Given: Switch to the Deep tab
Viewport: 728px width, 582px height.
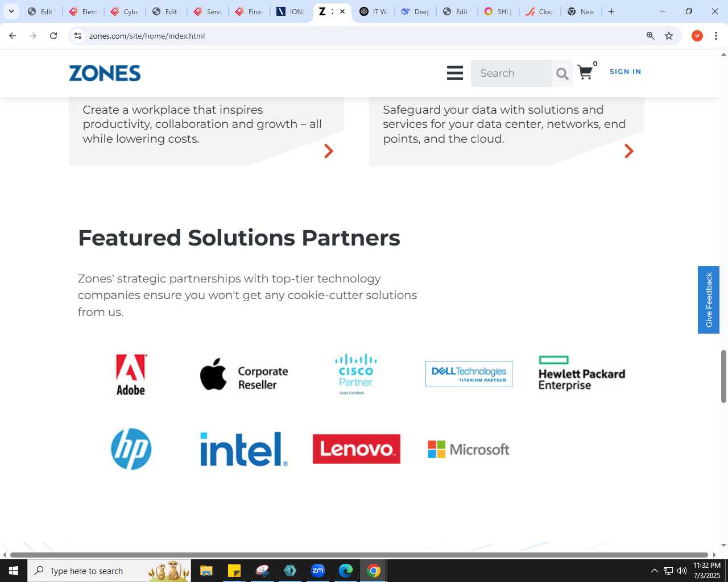Looking at the screenshot, I should [x=416, y=11].
